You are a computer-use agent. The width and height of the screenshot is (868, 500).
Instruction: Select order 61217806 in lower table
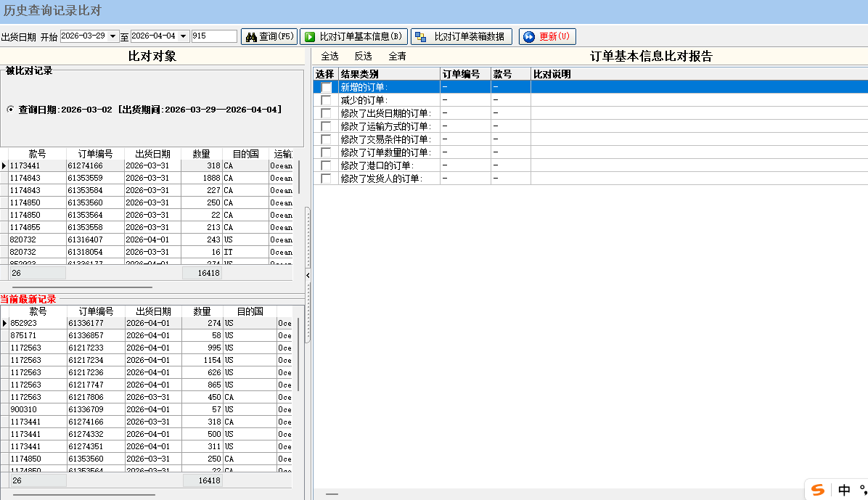[x=86, y=397]
